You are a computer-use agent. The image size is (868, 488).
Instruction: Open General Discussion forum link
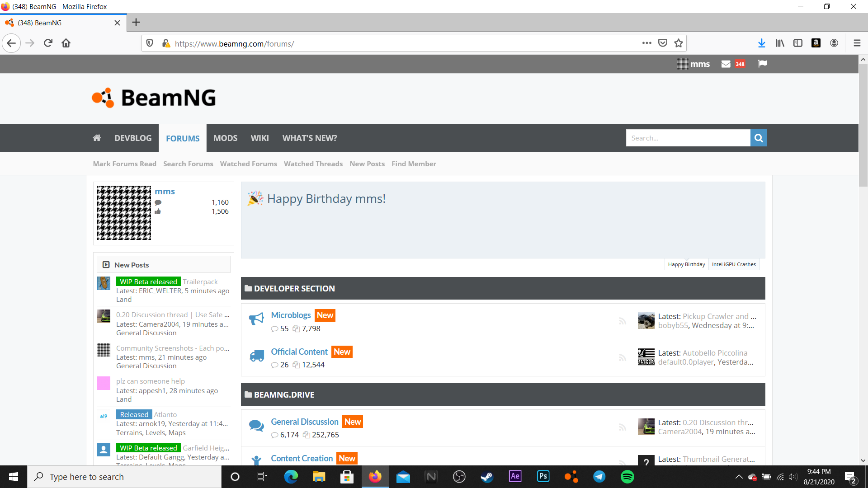[x=304, y=422]
